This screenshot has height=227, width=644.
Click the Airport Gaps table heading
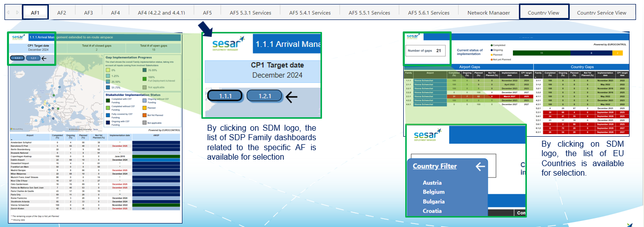pos(469,66)
